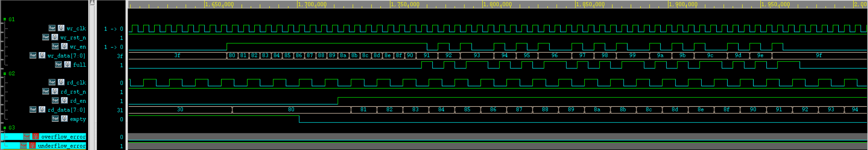Click the 1,750,000 time ruler mark
This screenshot has width=868, height=150.
point(405,4)
